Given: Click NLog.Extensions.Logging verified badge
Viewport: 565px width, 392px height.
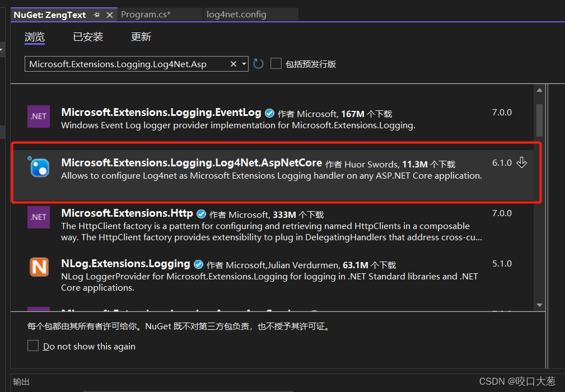Looking at the screenshot, I should coord(199,264).
